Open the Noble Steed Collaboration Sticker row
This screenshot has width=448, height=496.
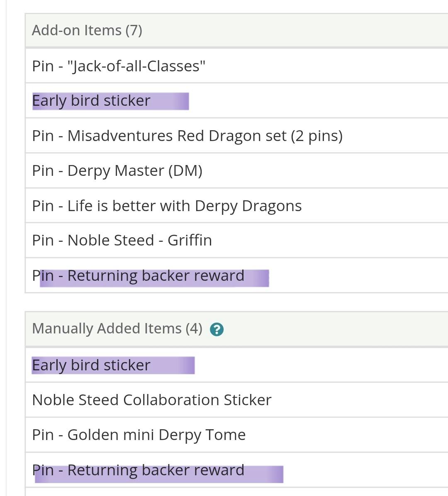point(151,400)
